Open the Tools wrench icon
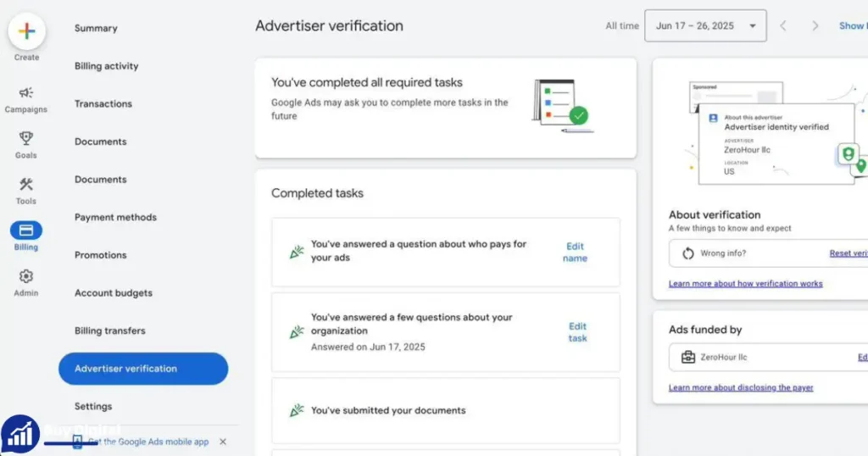The image size is (868, 456). pyautogui.click(x=26, y=184)
